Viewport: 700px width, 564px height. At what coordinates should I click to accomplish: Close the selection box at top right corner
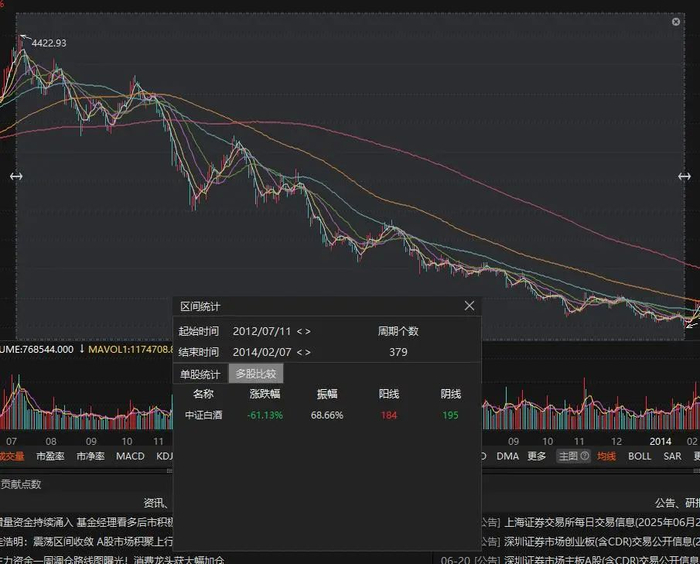click(675, 19)
